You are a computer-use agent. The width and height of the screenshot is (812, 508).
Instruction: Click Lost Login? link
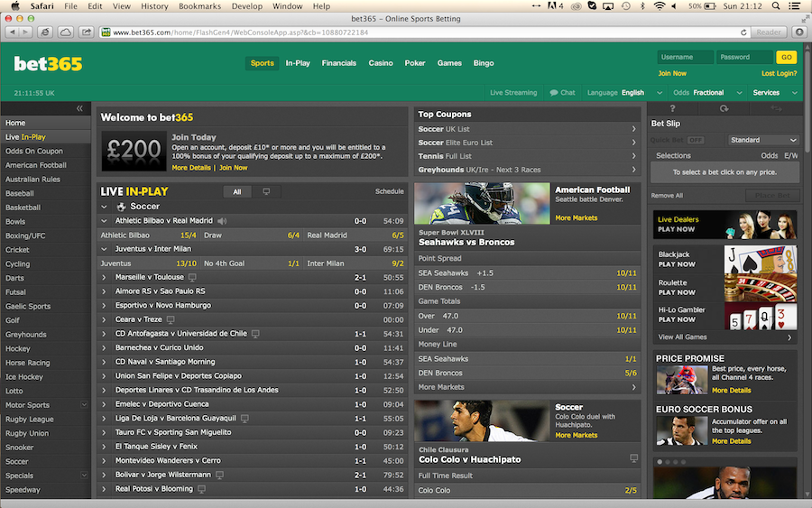point(779,73)
